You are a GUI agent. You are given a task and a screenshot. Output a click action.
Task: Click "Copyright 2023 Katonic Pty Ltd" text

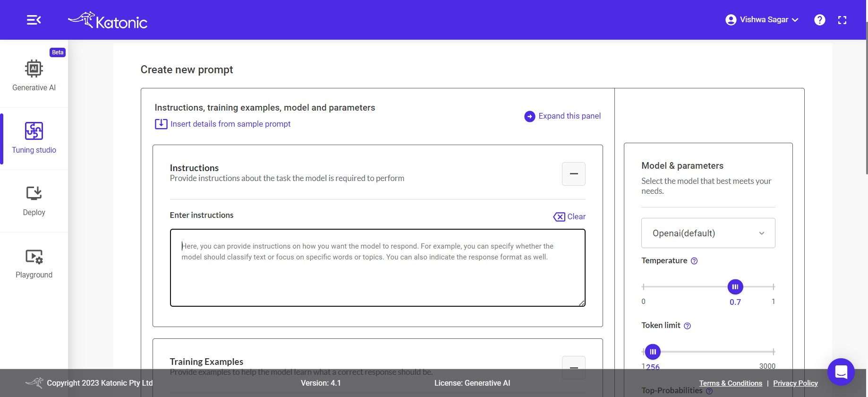100,383
